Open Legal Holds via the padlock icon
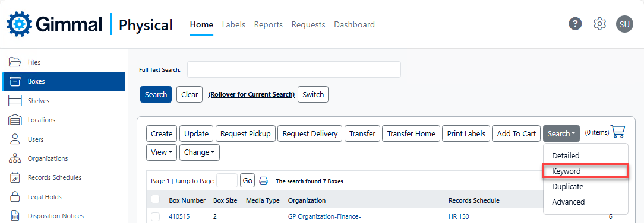This screenshot has height=223, width=644. coord(15,197)
